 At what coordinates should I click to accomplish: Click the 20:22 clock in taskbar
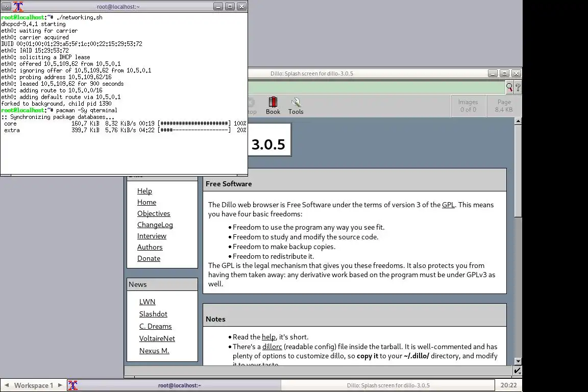508,385
